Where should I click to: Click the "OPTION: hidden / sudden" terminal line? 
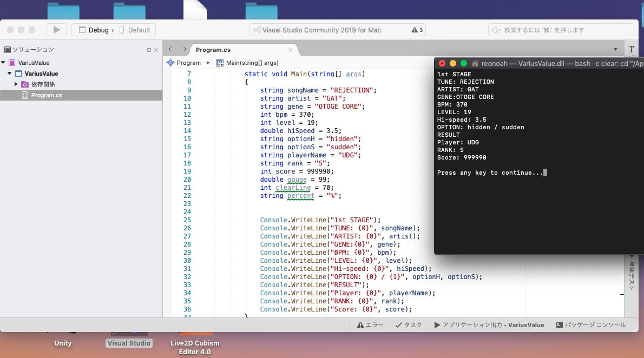[481, 127]
